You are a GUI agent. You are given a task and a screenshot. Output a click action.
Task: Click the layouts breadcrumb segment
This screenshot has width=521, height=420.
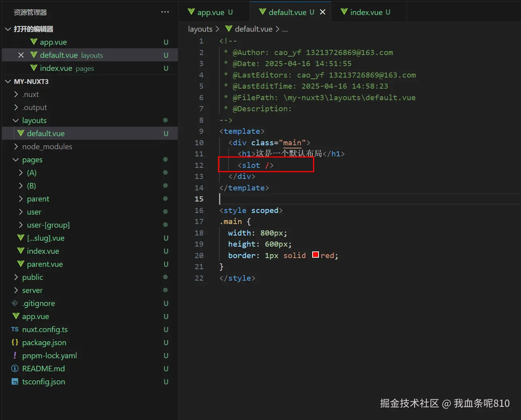click(x=200, y=29)
